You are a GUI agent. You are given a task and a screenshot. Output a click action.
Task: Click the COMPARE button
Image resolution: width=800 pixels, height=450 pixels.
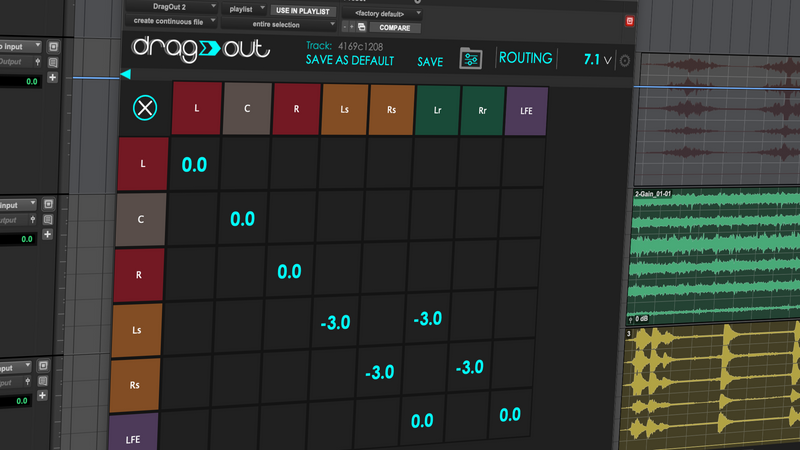[x=395, y=28]
